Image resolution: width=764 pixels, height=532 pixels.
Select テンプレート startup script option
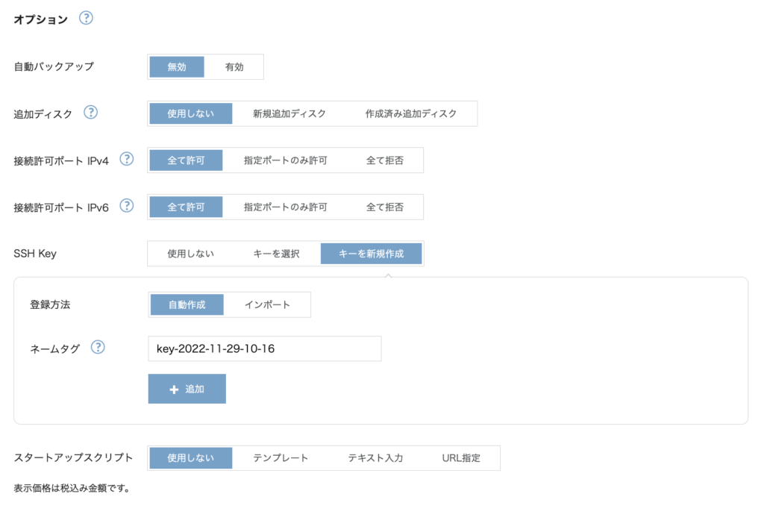pyautogui.click(x=281, y=458)
